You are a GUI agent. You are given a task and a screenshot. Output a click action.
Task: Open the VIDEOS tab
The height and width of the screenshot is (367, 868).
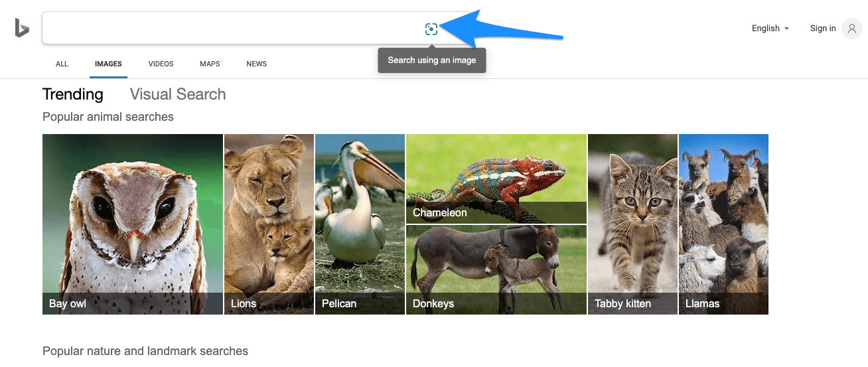coord(161,64)
